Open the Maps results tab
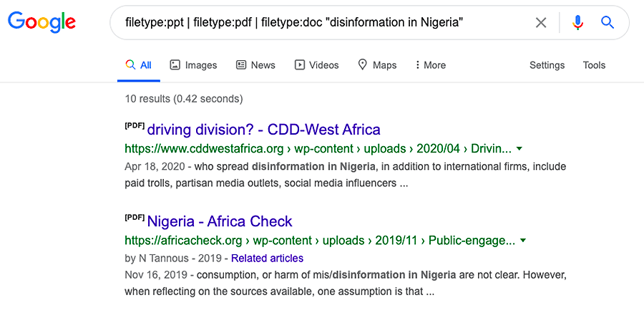Viewport: 644px width, 313px height. 377,65
